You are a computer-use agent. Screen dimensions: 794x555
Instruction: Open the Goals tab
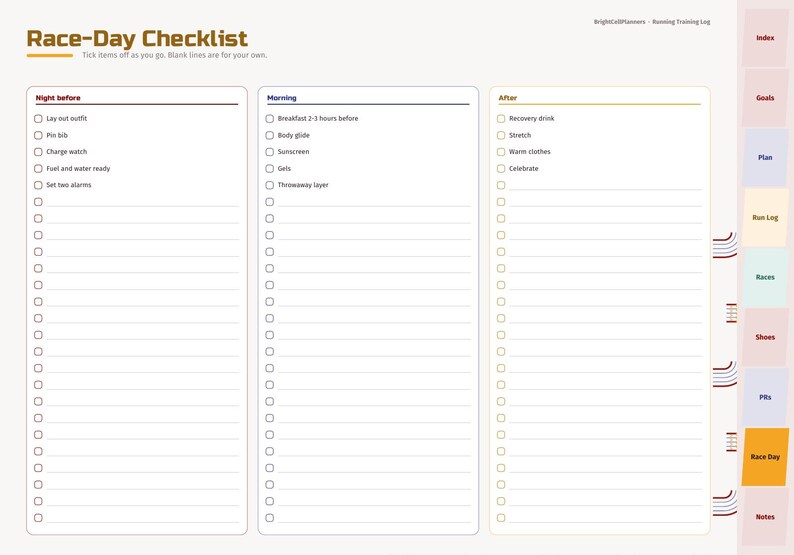[765, 98]
